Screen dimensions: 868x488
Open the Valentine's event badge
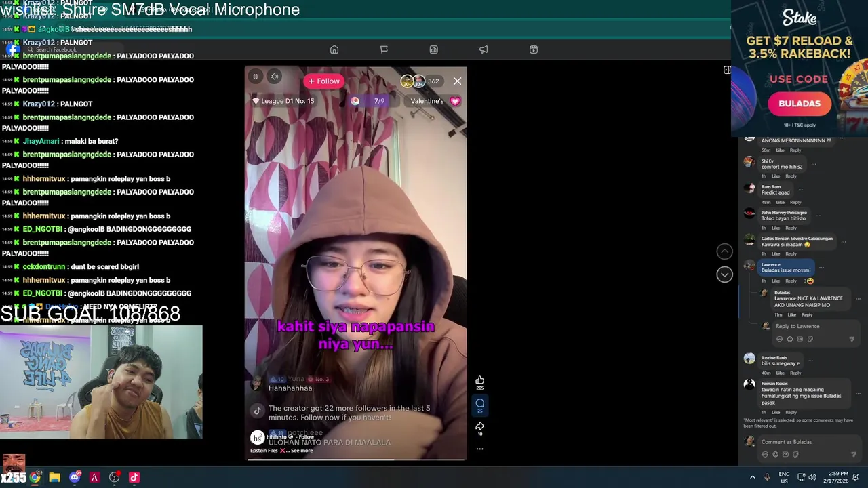tap(435, 101)
